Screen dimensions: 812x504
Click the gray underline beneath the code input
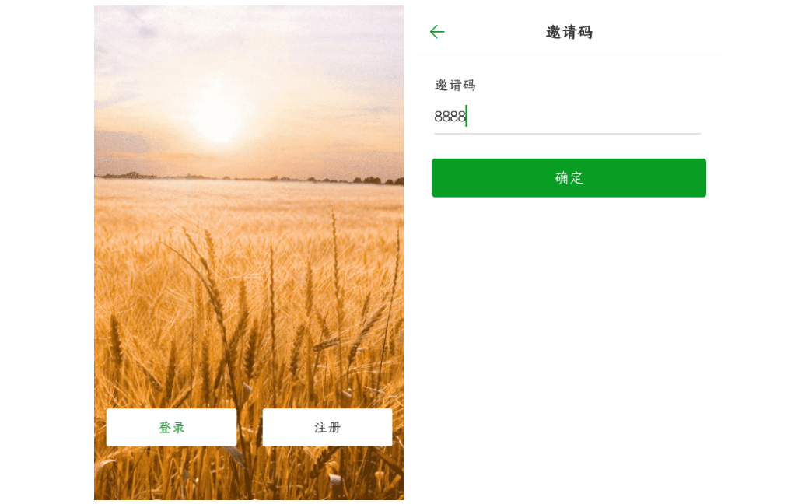(x=567, y=134)
